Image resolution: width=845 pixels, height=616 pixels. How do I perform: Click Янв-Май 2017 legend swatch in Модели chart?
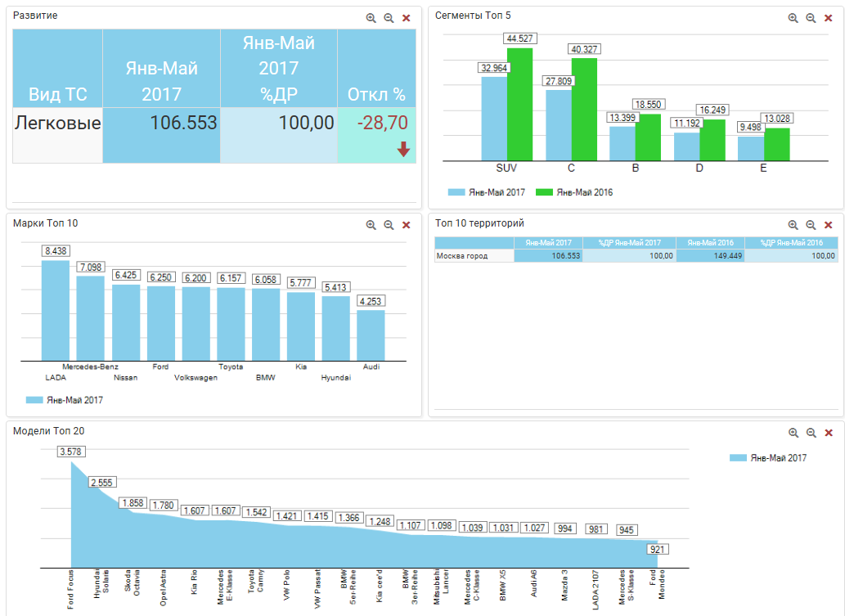click(x=738, y=458)
